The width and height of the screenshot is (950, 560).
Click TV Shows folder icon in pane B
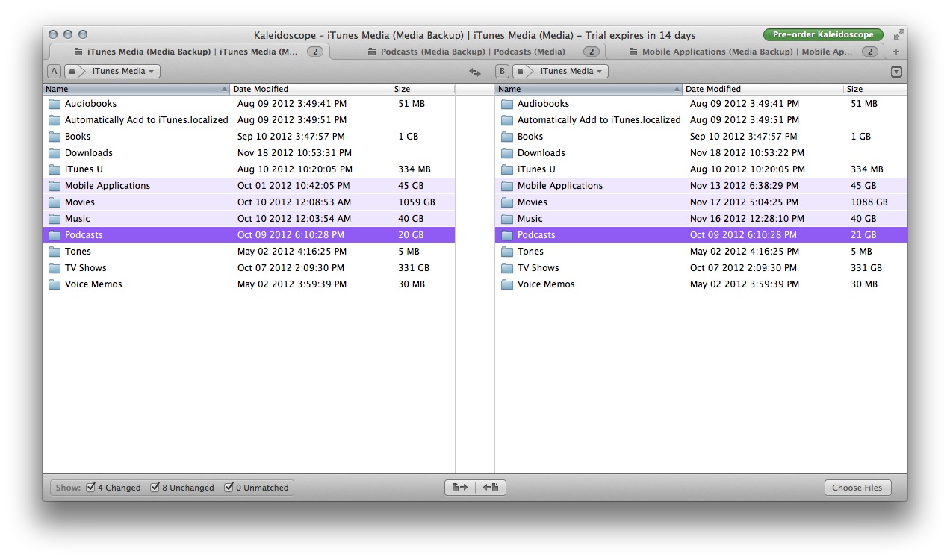tap(507, 268)
